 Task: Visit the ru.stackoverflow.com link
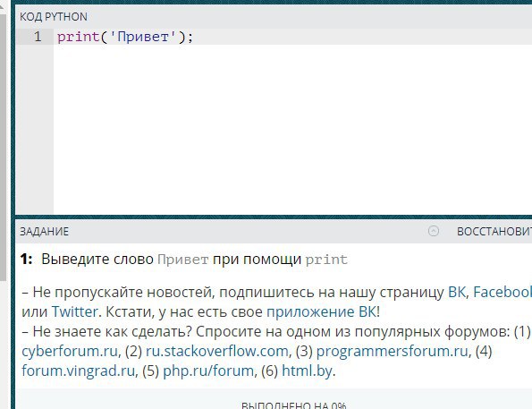tap(217, 351)
